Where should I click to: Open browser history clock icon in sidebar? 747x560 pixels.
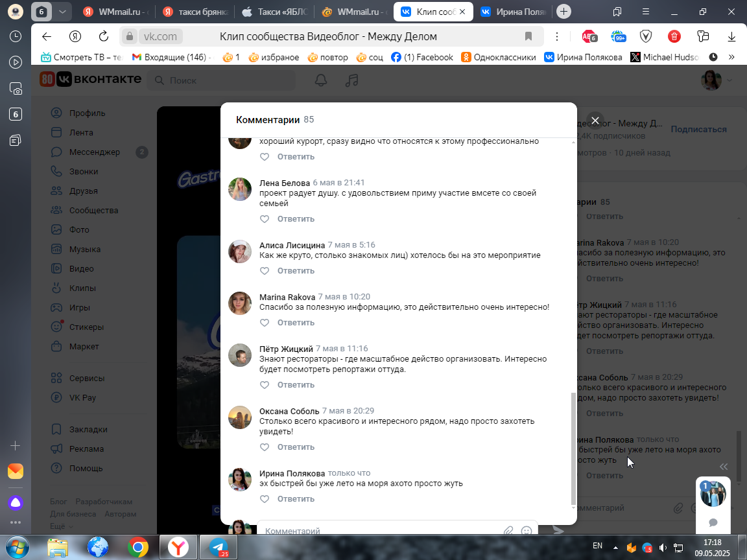[16, 37]
